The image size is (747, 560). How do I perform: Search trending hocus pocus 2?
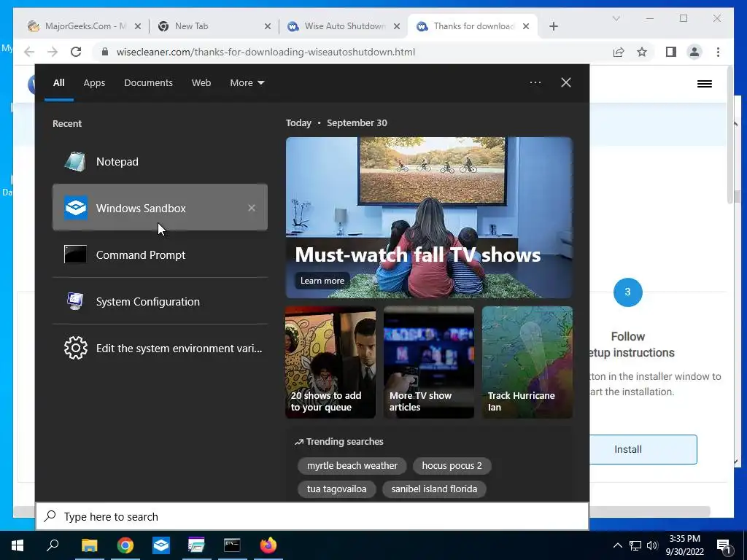coord(452,466)
